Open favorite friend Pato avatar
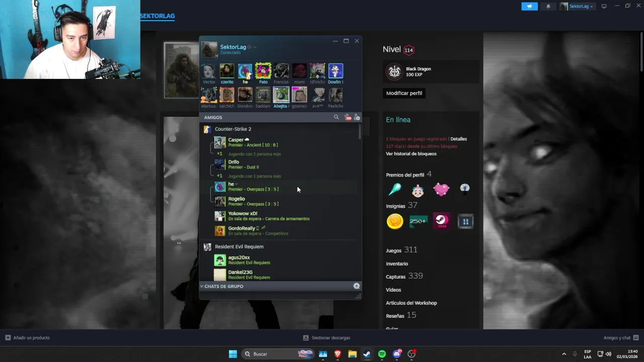 point(263,71)
